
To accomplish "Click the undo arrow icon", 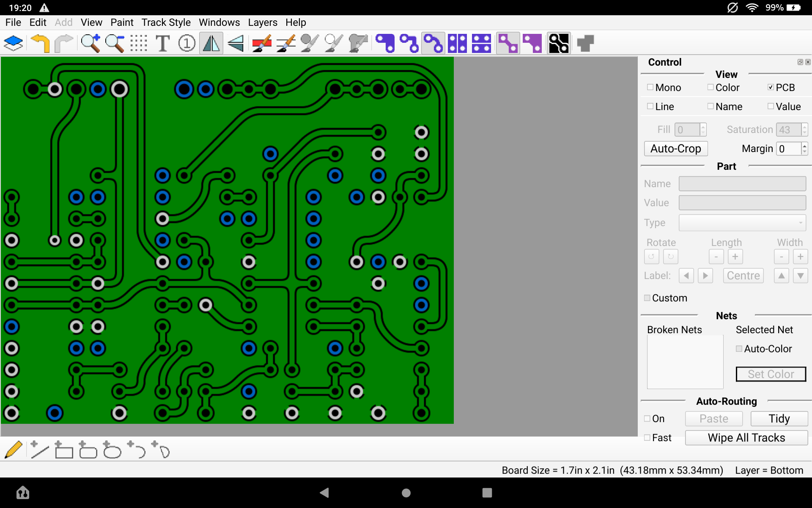I will coord(41,43).
